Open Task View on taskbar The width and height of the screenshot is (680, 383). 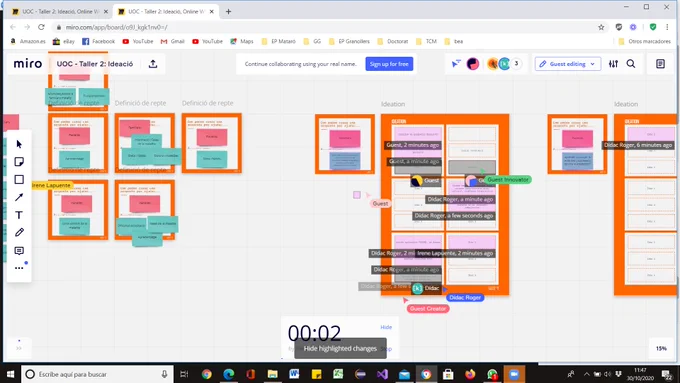(x=184, y=374)
